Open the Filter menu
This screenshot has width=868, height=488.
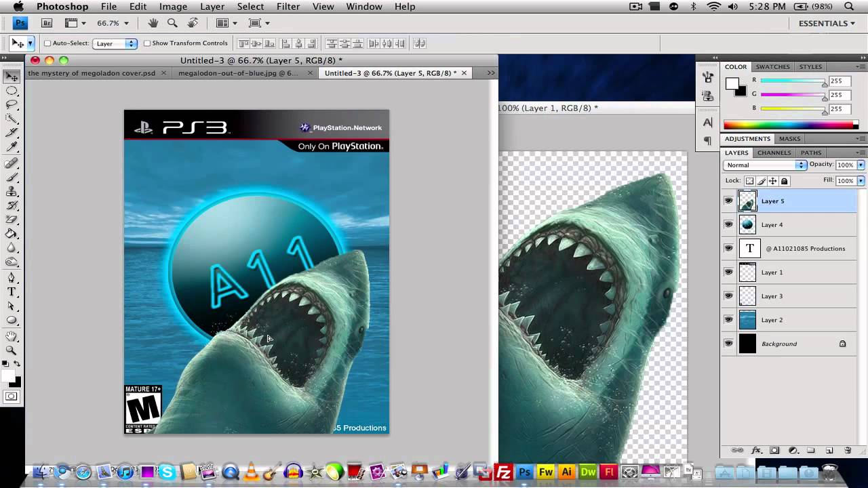[288, 7]
